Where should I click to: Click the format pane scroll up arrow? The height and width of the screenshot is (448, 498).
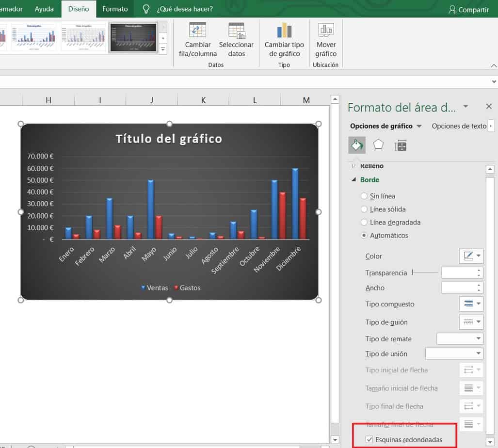tap(490, 169)
